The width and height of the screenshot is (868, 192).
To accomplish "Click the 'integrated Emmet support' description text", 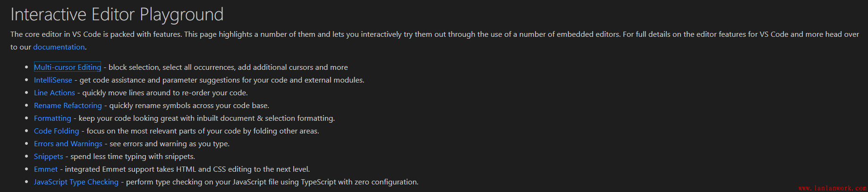I will click(187, 169).
